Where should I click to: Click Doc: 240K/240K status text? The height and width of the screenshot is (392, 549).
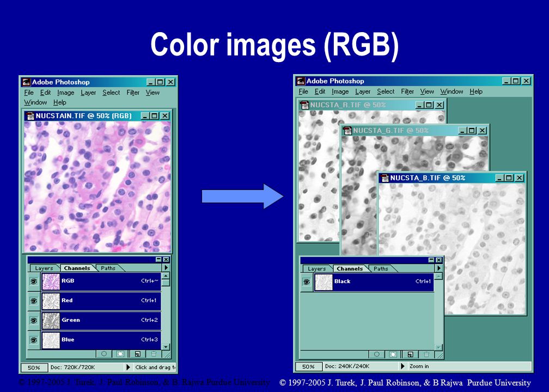pyautogui.click(x=347, y=366)
